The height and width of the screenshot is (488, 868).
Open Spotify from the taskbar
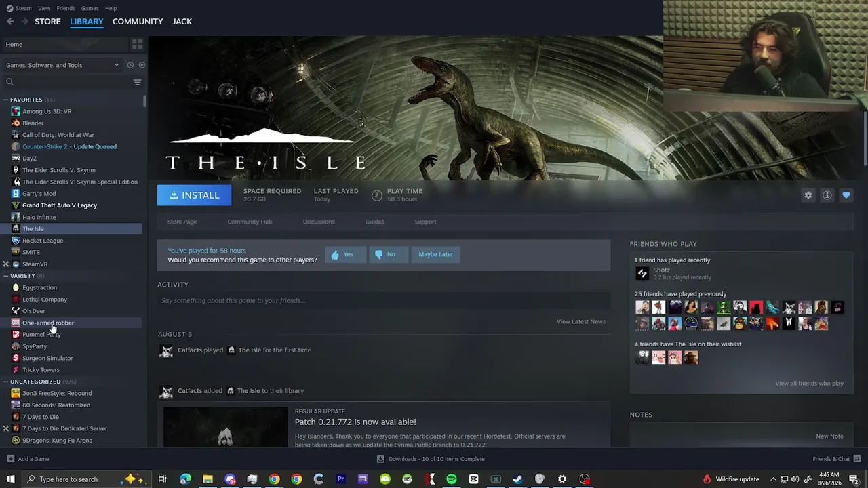click(x=452, y=479)
